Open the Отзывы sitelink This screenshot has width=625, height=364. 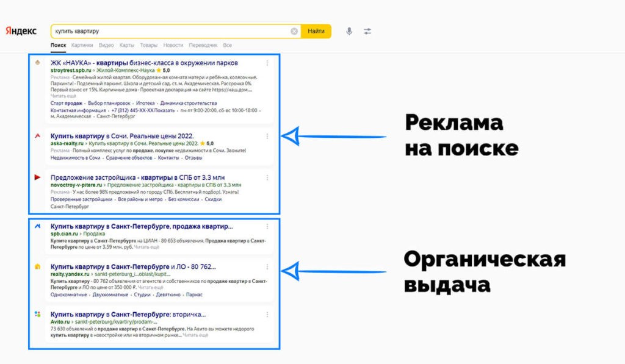[x=193, y=158]
